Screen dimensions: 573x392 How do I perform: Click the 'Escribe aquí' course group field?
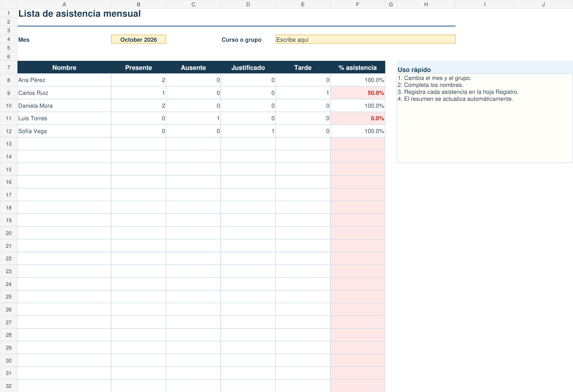point(365,39)
